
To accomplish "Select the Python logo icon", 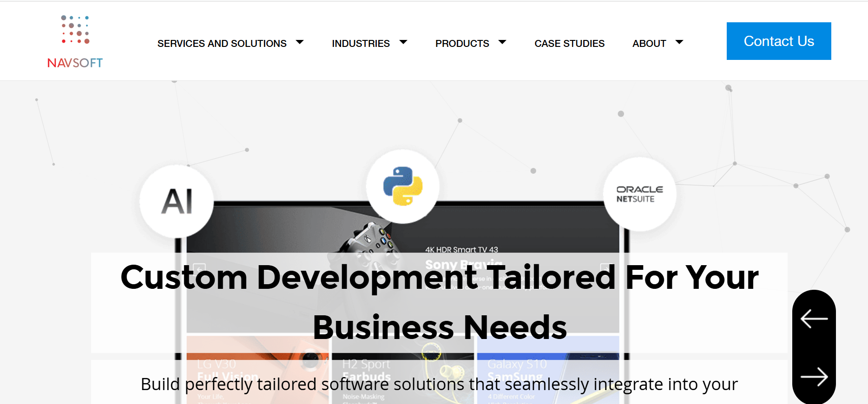I will 403,186.
